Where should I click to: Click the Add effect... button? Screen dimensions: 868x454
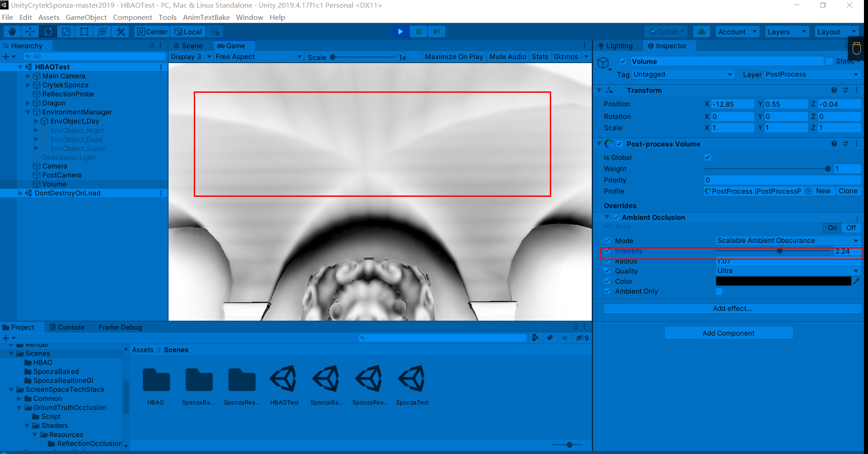[732, 309]
